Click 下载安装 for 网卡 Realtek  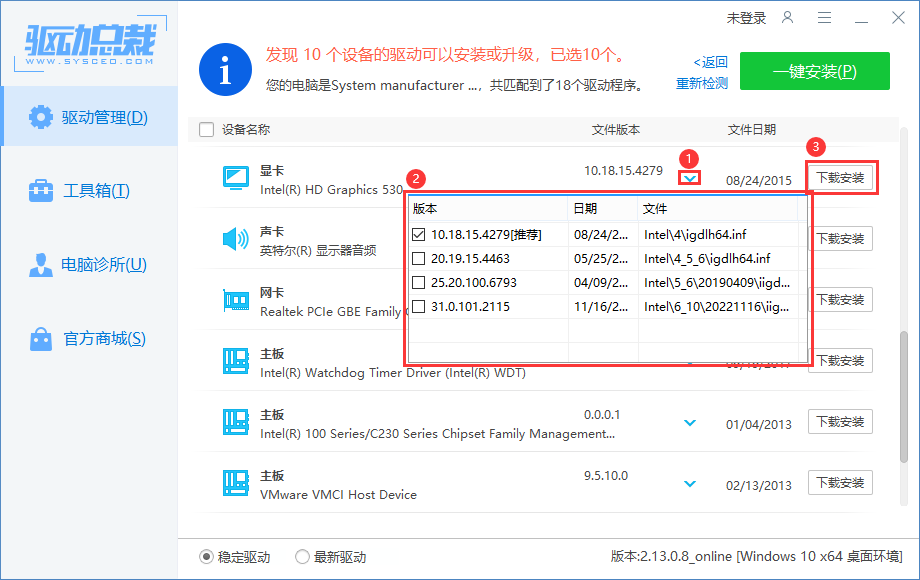840,300
